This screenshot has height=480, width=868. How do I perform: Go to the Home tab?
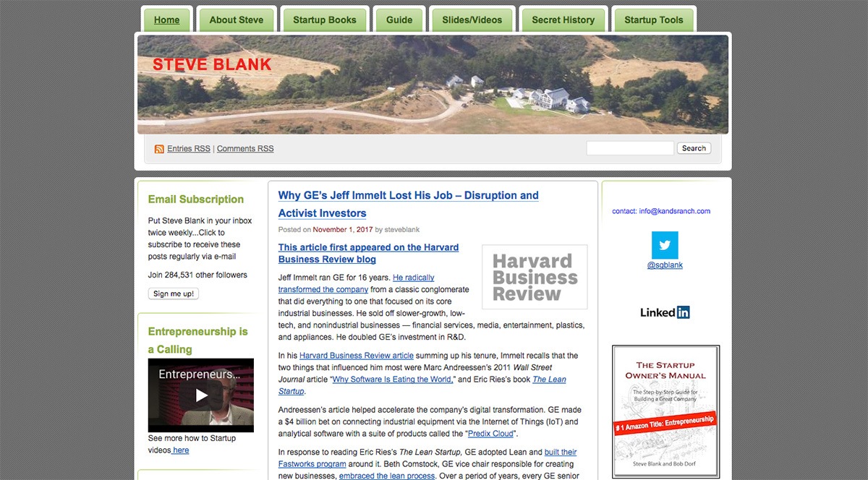[167, 20]
